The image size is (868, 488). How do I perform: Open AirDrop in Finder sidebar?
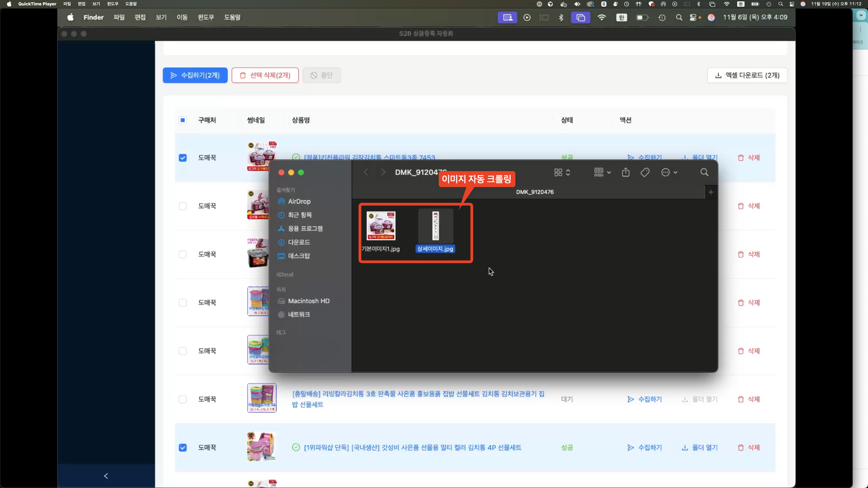(299, 201)
